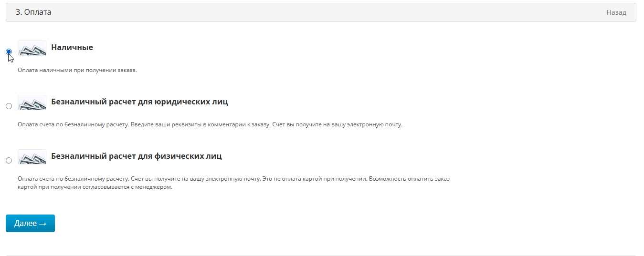Click the cash icon beside Наличные
644x256 pixels.
[32, 48]
